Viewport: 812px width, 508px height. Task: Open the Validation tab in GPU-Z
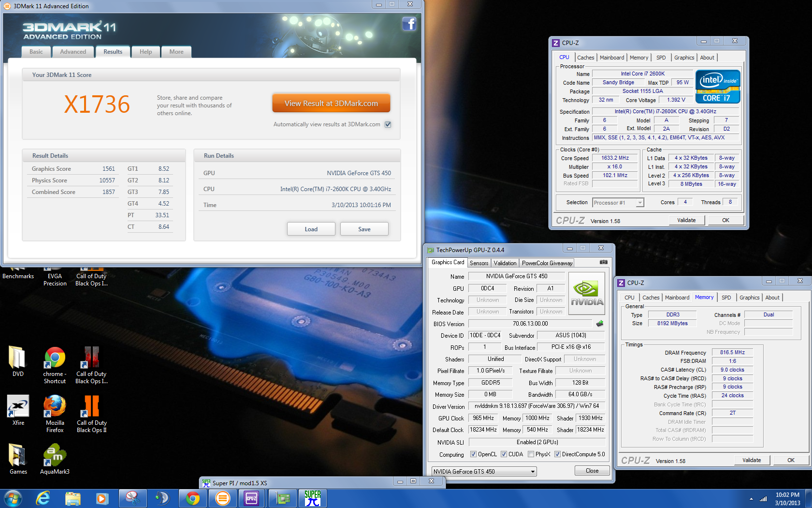click(x=505, y=263)
